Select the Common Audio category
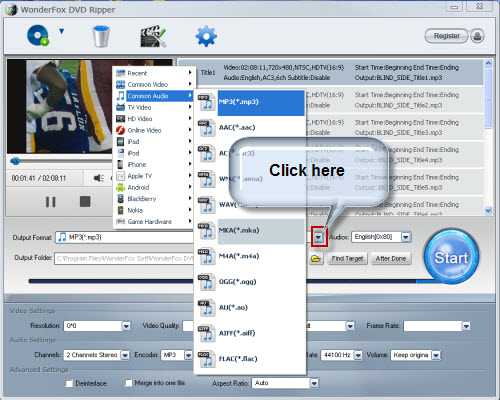The height and width of the screenshot is (400, 500). 154,96
